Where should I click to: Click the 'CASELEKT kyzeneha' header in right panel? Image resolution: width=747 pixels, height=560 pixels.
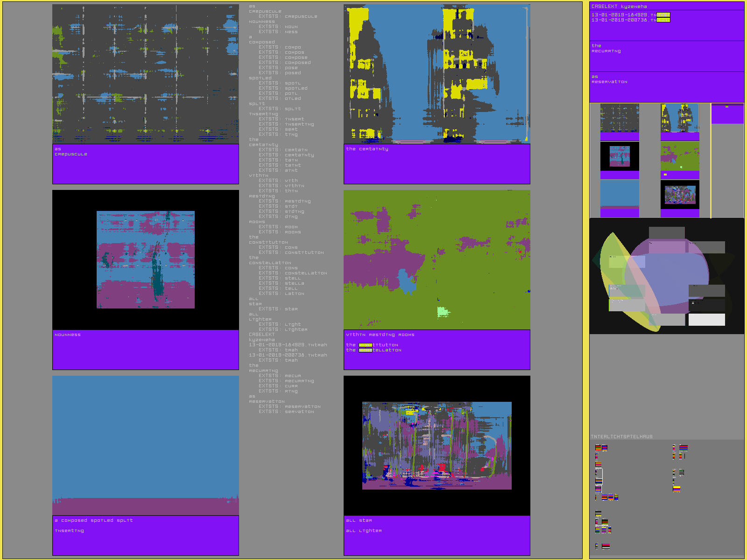(619, 7)
